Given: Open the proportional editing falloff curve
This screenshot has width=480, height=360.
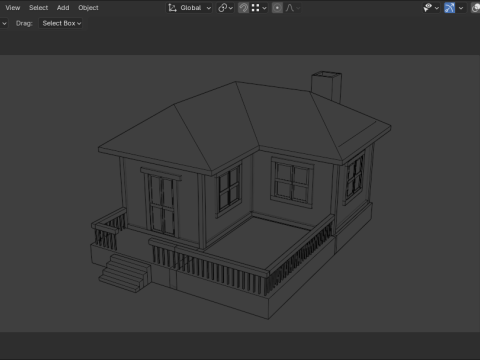Looking at the screenshot, I should pyautogui.click(x=293, y=8).
